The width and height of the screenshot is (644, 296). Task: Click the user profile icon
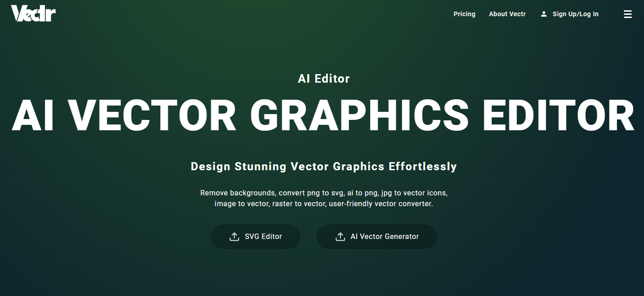(544, 14)
